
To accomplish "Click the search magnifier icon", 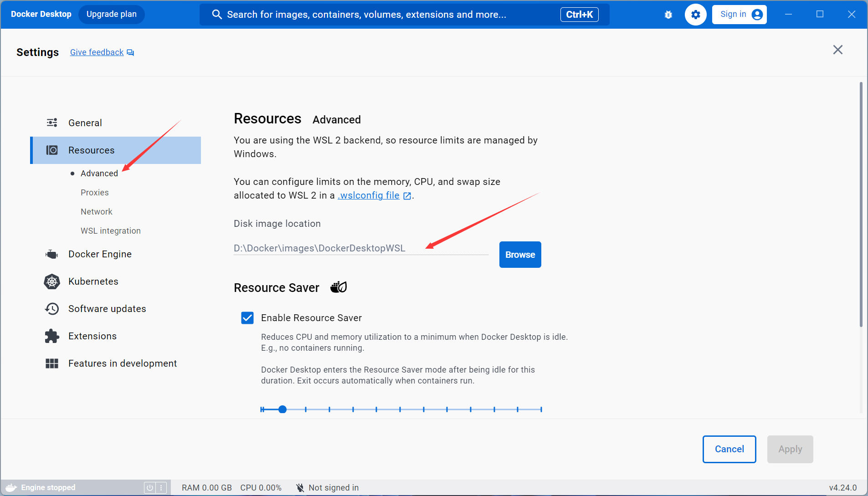I will coord(217,15).
